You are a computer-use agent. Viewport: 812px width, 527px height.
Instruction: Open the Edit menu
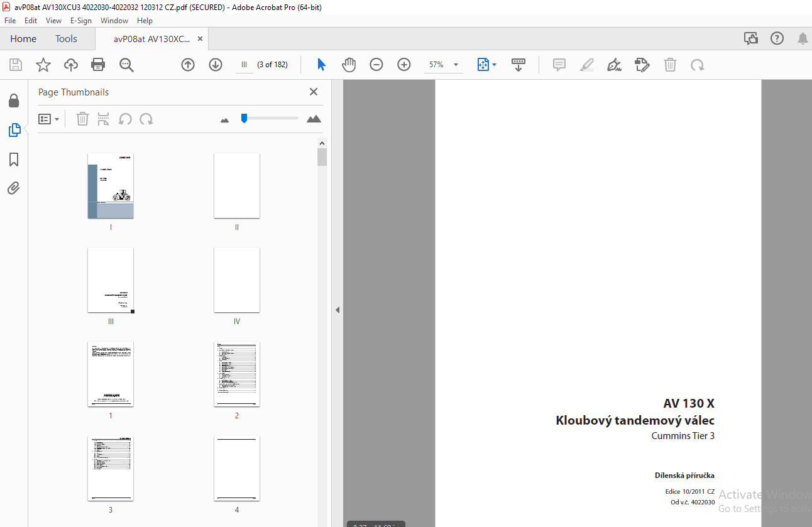[x=31, y=21]
